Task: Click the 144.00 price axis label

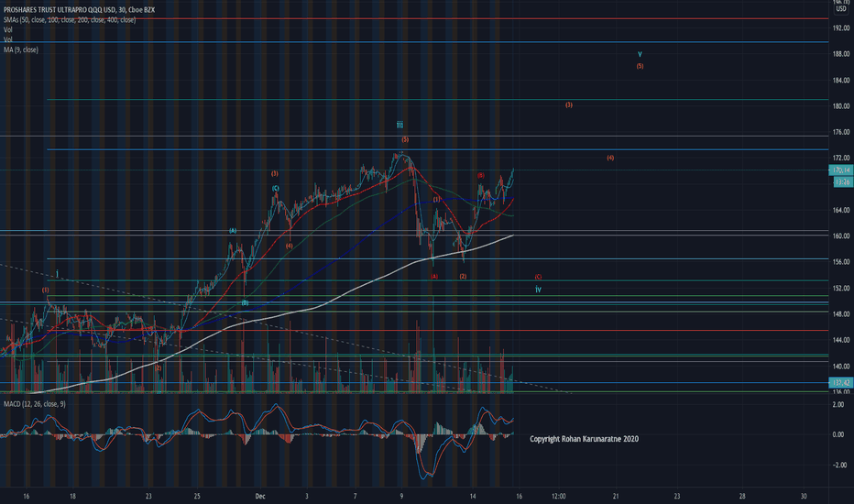Action: [841, 340]
